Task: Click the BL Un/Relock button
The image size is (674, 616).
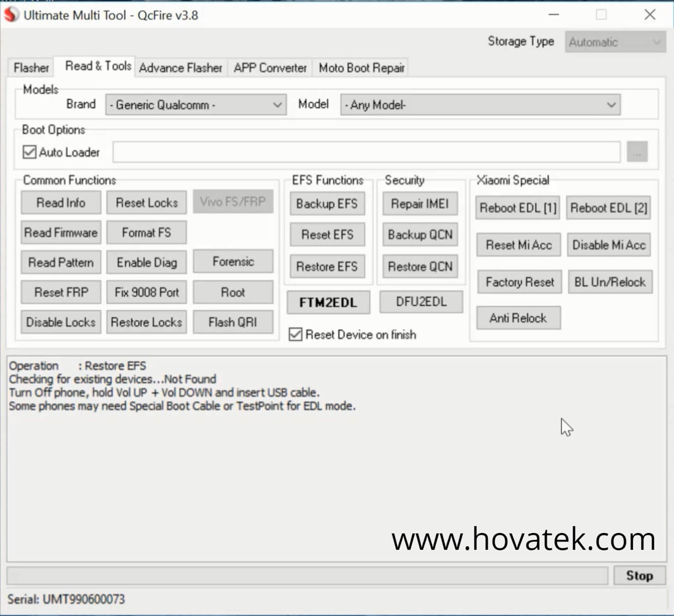Action: pos(610,282)
